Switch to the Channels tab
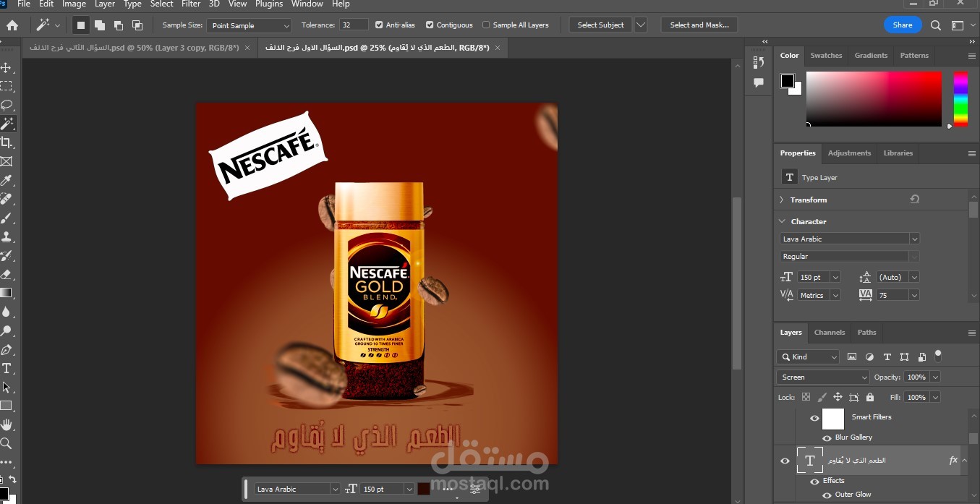 [x=830, y=333]
